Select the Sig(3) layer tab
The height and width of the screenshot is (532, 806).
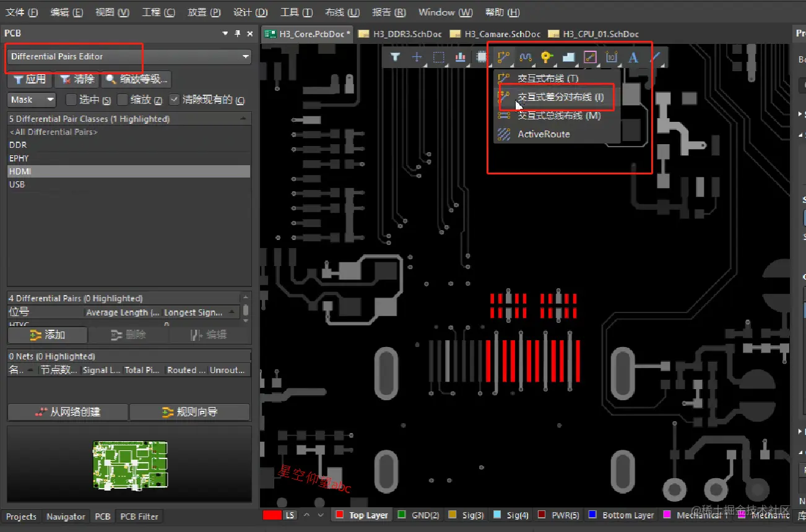466,515
